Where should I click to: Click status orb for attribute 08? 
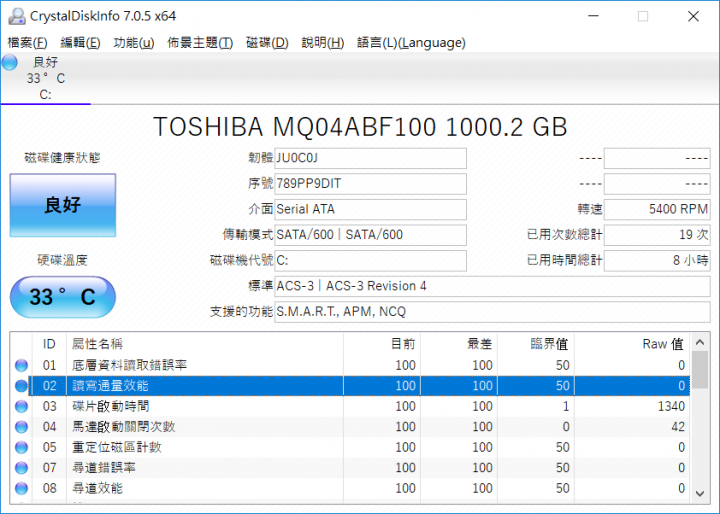[x=21, y=488]
